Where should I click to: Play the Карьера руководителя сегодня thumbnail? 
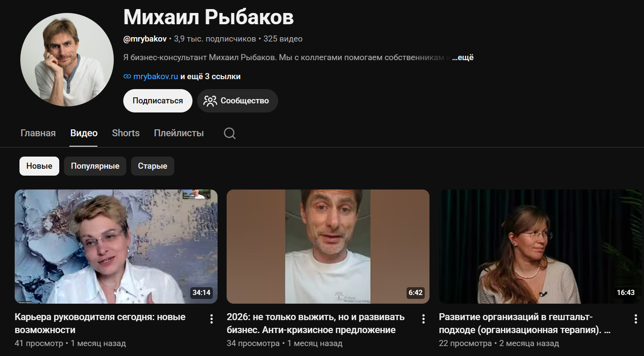point(116,247)
